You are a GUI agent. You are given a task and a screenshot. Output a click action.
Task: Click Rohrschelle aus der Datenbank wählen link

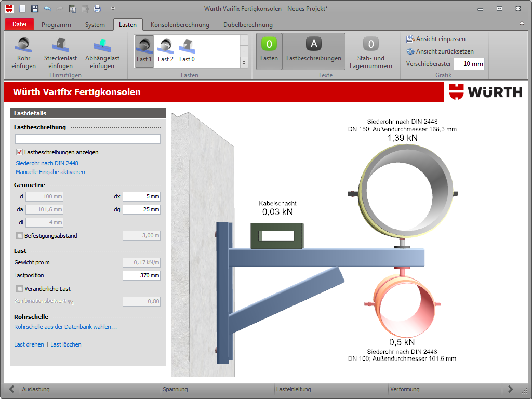(65, 327)
